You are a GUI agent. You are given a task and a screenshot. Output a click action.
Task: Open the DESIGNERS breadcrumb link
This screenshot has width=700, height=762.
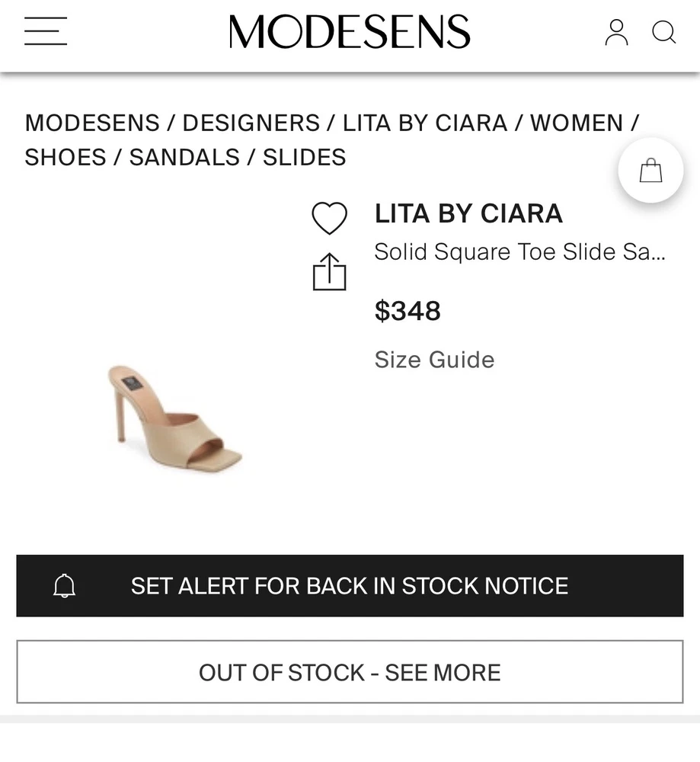(x=251, y=123)
